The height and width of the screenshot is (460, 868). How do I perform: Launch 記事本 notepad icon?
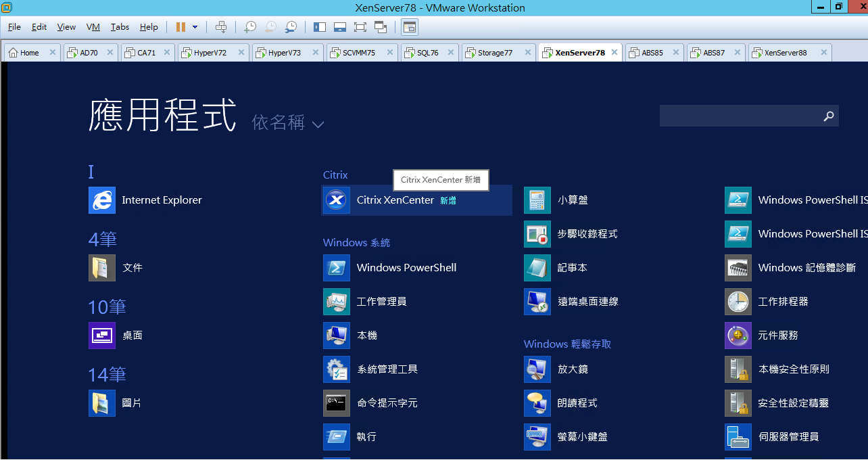537,268
